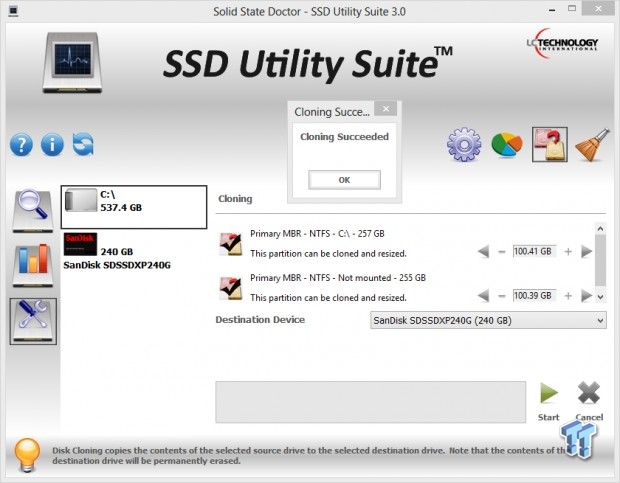Open the magnifying glass drive scan section
This screenshot has width=620, height=483.
(32, 211)
